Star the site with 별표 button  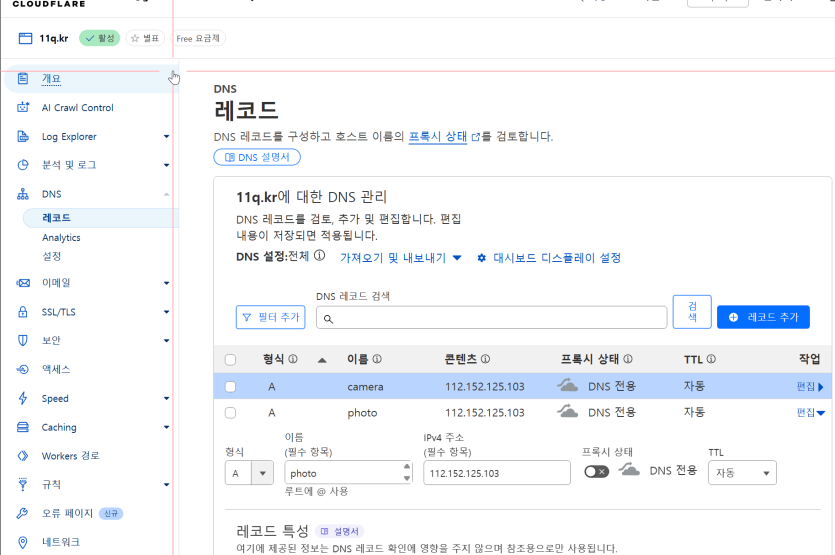145,38
